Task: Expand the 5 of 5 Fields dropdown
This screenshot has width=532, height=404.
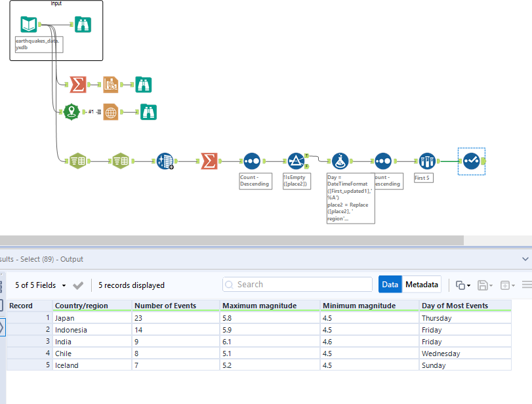Action: [x=64, y=285]
